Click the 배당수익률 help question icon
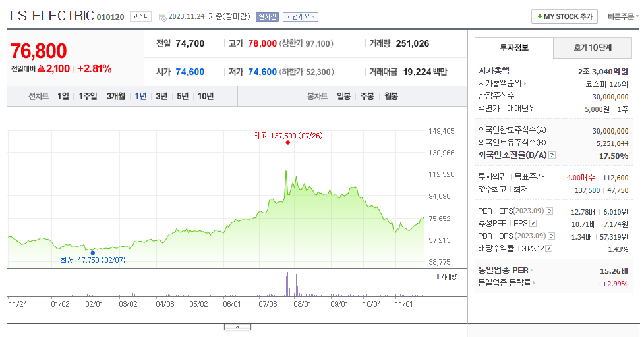Image resolution: width=644 pixels, height=337 pixels. (x=549, y=249)
